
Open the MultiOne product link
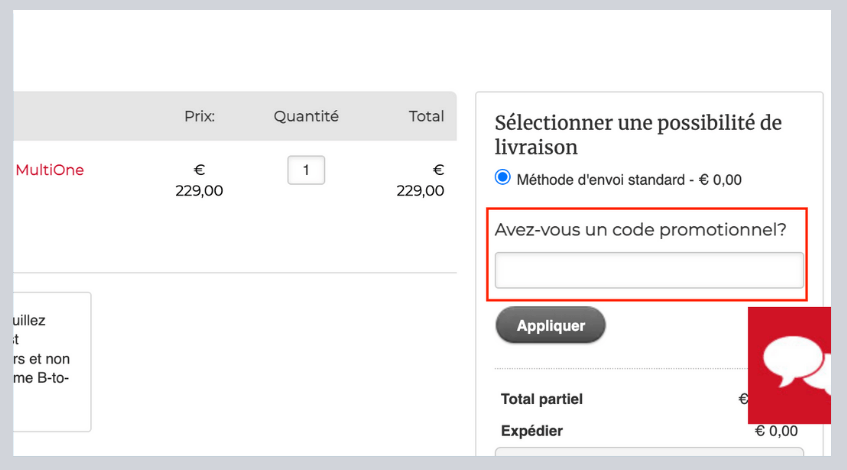(x=50, y=170)
